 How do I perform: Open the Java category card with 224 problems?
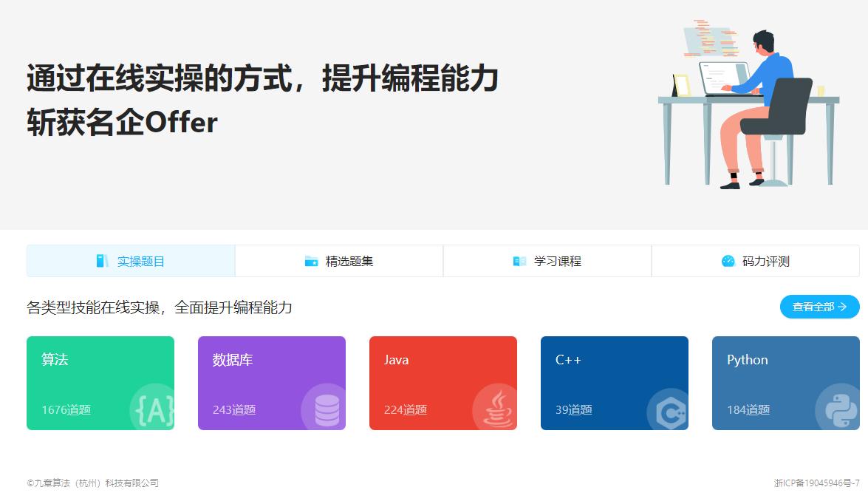coord(443,382)
